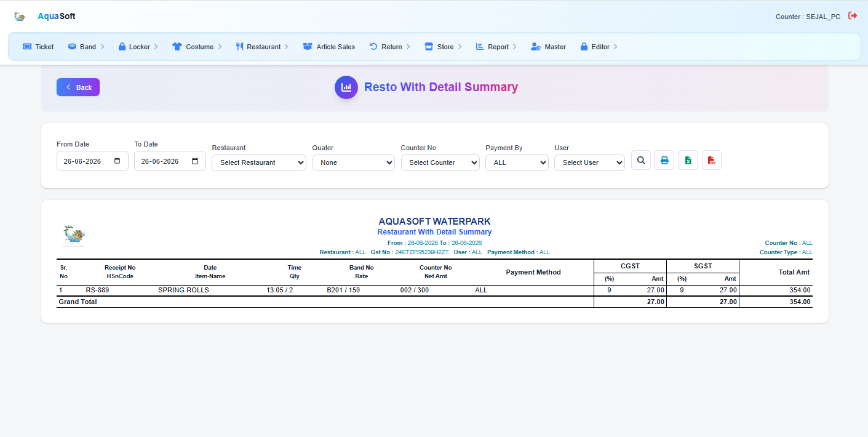
Task: Click Resto With Detail Summary title
Action: point(441,87)
